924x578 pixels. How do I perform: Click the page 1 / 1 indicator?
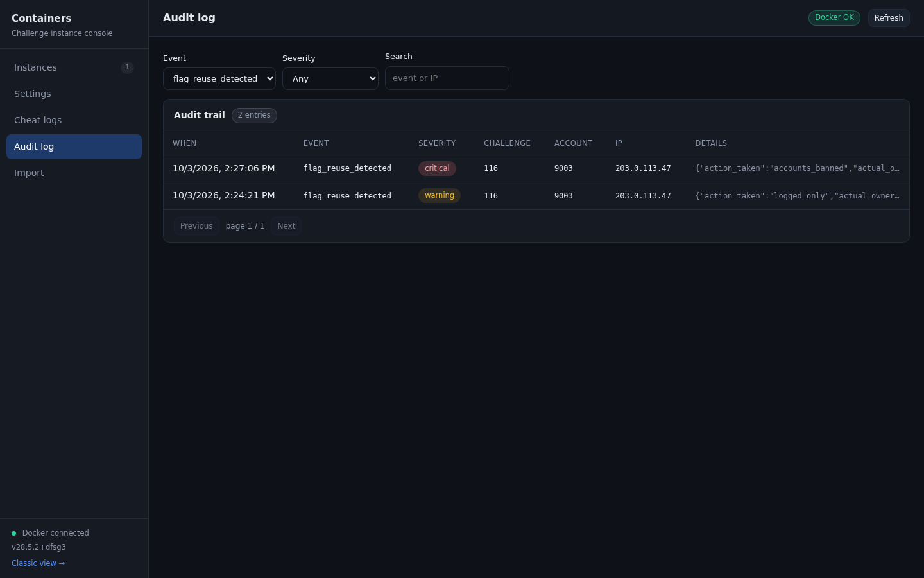(x=245, y=226)
